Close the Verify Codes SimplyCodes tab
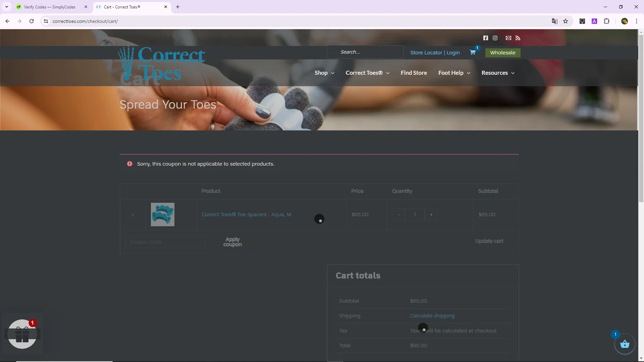644x362 pixels. point(86,7)
